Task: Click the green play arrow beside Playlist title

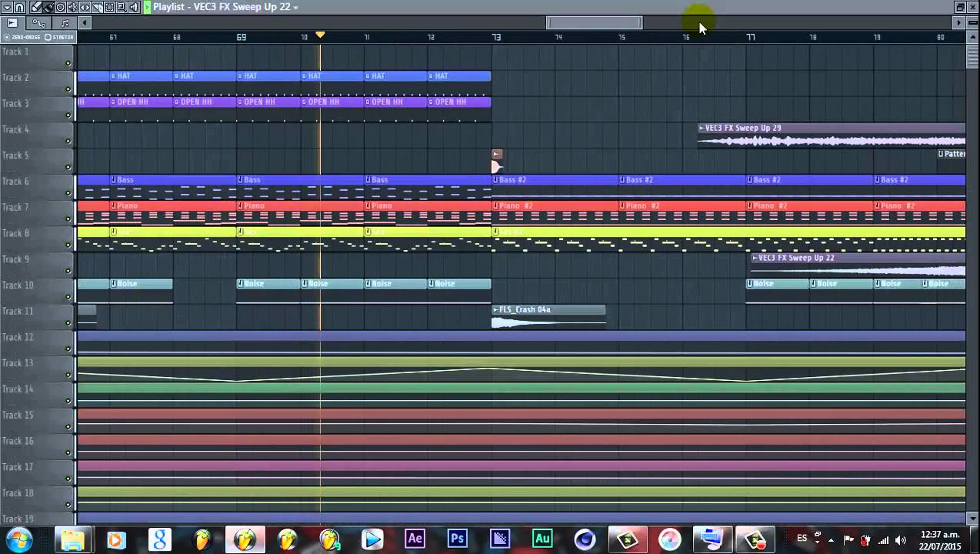Action: coord(147,7)
